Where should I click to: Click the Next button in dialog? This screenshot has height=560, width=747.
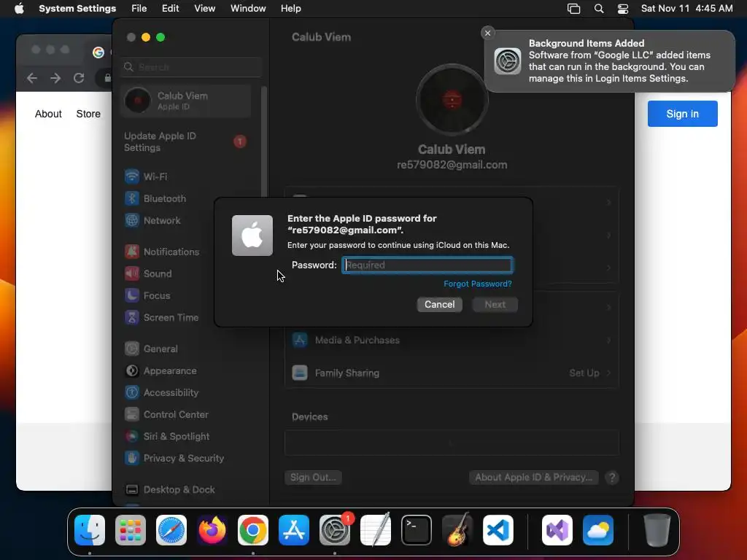pyautogui.click(x=495, y=305)
